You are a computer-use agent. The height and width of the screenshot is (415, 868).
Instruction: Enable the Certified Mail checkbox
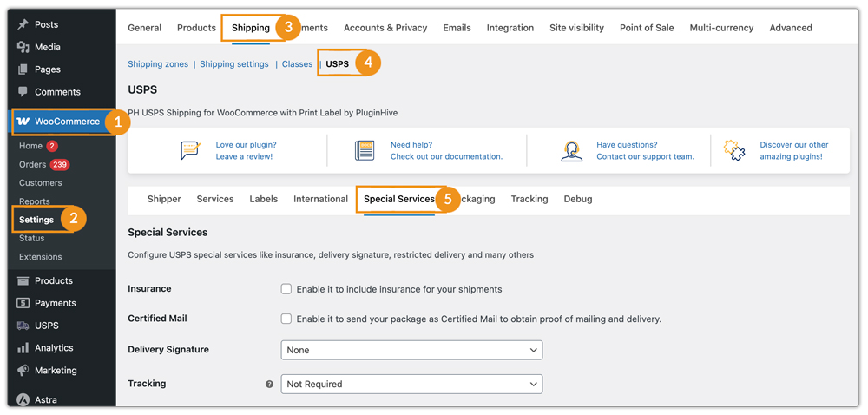pos(286,319)
